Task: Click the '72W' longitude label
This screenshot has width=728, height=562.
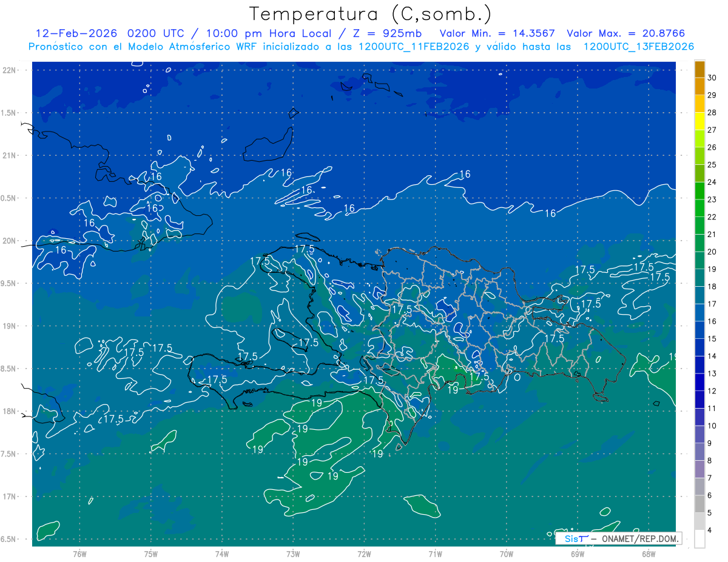Action: 364,554
